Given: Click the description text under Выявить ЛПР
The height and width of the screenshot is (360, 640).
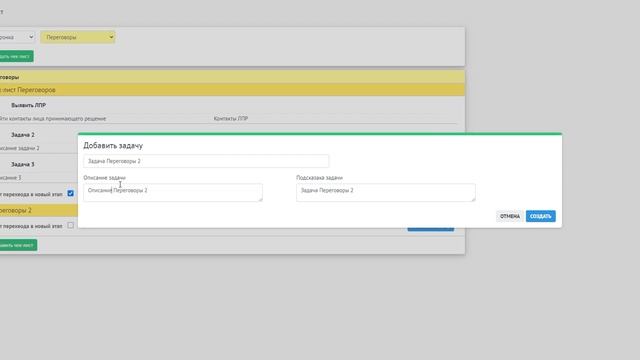Looking at the screenshot, I should 53,119.
